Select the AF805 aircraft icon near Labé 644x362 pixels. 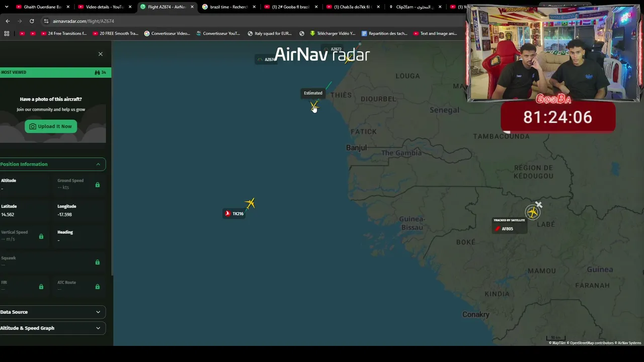point(532,212)
